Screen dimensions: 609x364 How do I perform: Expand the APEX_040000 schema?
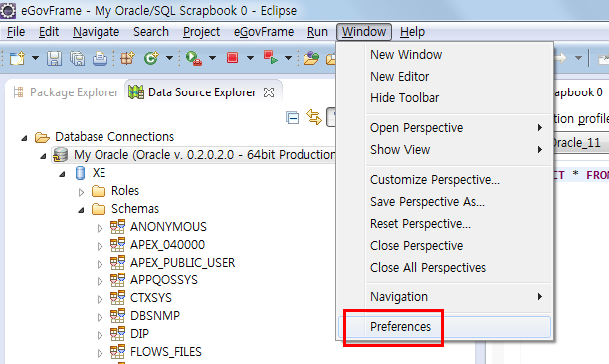100,246
